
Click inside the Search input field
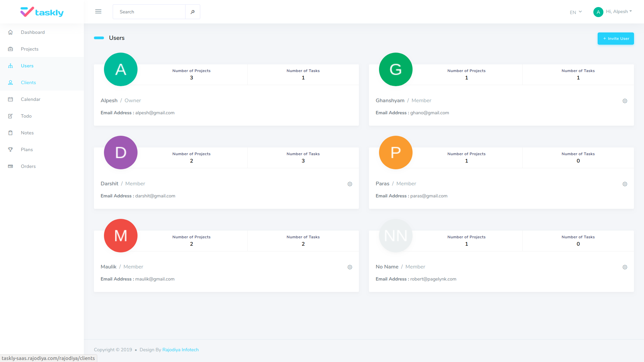(x=149, y=11)
